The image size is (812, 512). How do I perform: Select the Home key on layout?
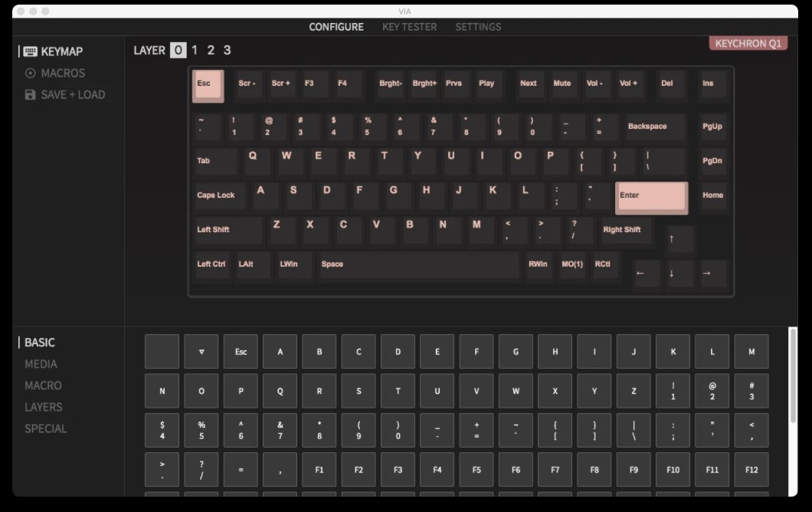(713, 196)
